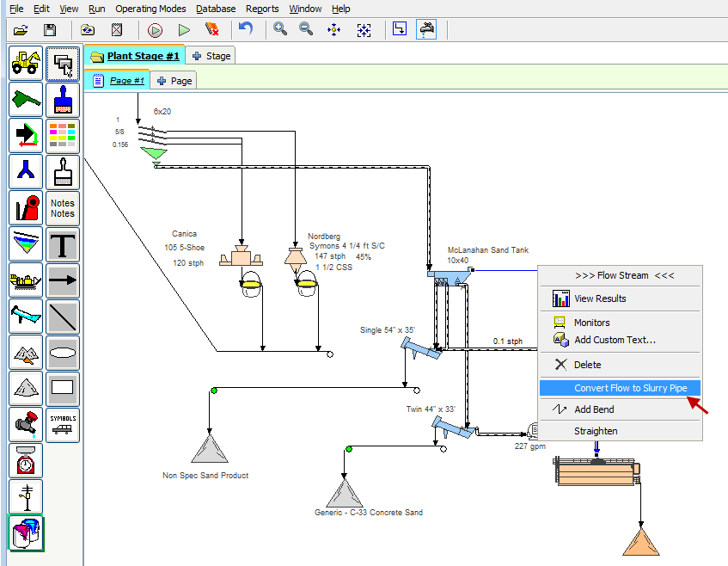Add a new Stage tab
Viewport: 728px width, 566px height.
(211, 56)
